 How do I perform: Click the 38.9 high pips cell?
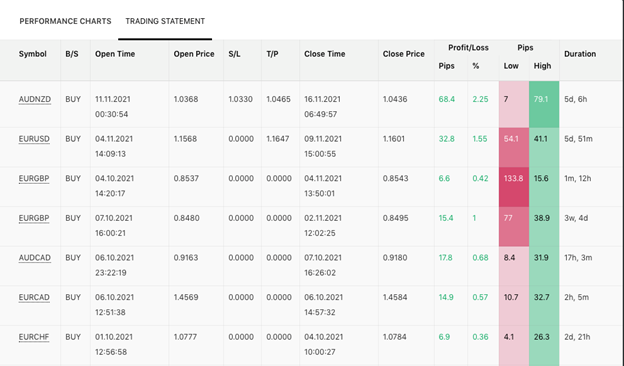click(x=544, y=226)
